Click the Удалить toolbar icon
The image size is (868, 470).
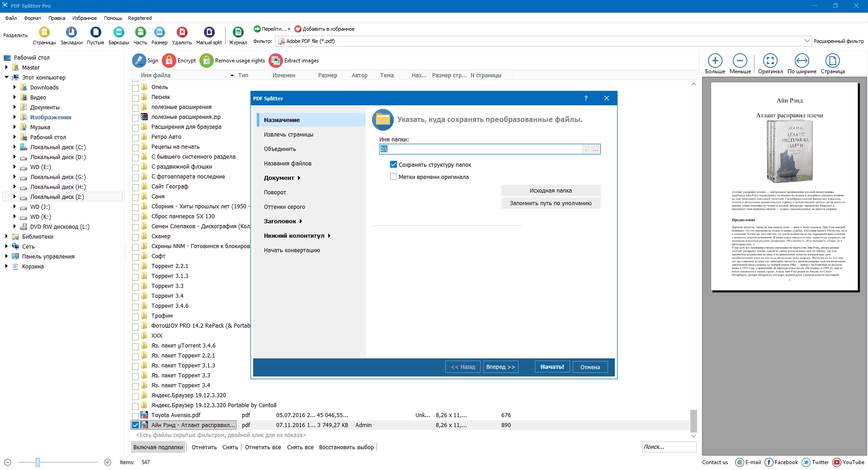(x=182, y=35)
